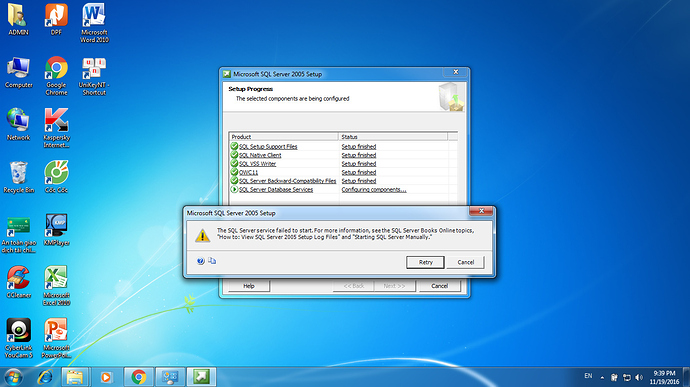Screen dimensions: 690x387
Task: Open the network tray icon
Action: (627, 377)
